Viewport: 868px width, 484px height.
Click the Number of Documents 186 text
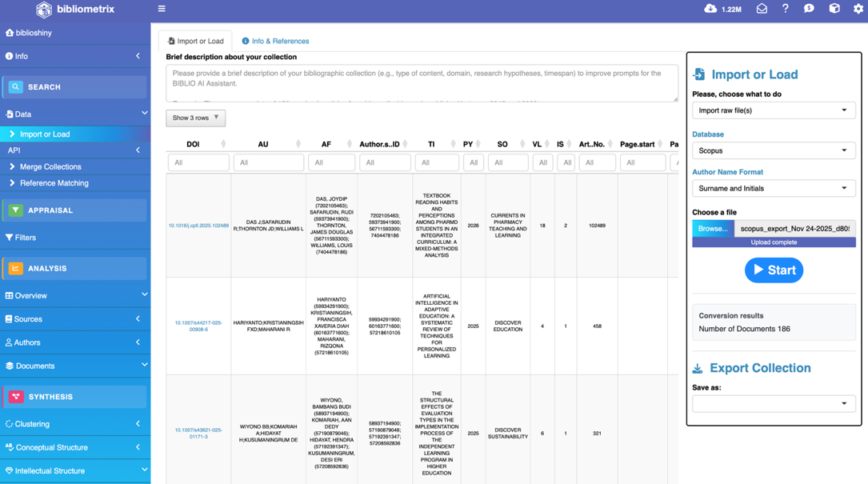click(744, 329)
